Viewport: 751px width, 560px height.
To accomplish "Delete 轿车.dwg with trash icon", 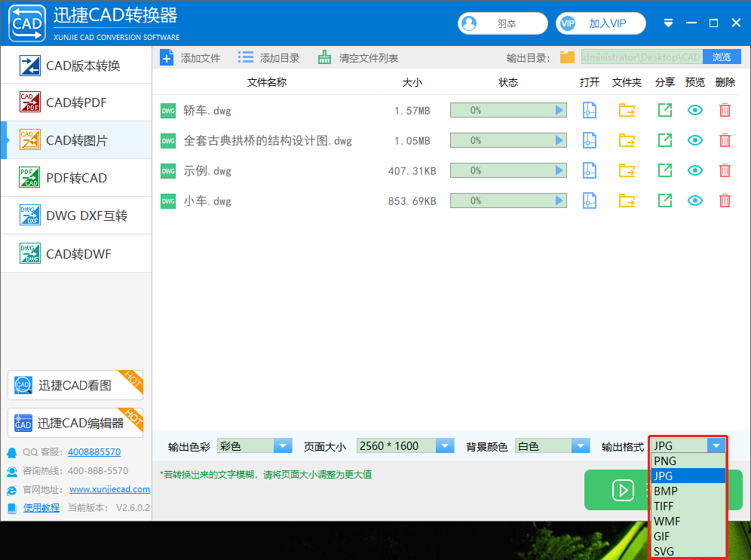I will 725,111.
